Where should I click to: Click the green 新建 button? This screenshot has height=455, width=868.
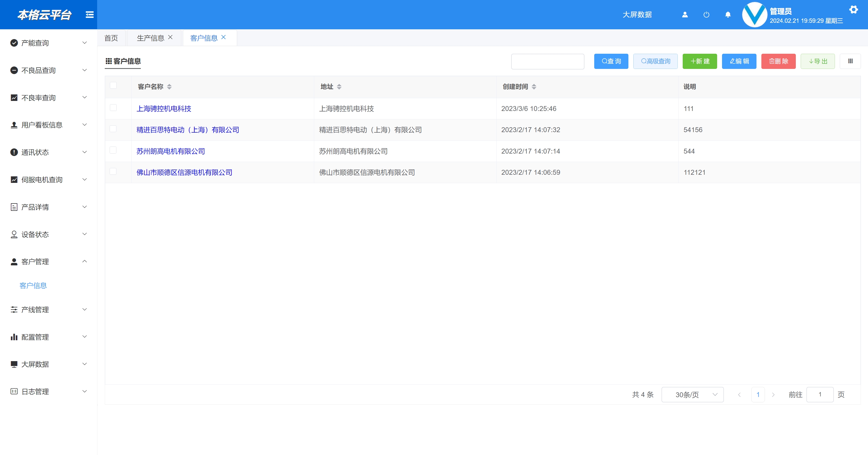coord(700,61)
